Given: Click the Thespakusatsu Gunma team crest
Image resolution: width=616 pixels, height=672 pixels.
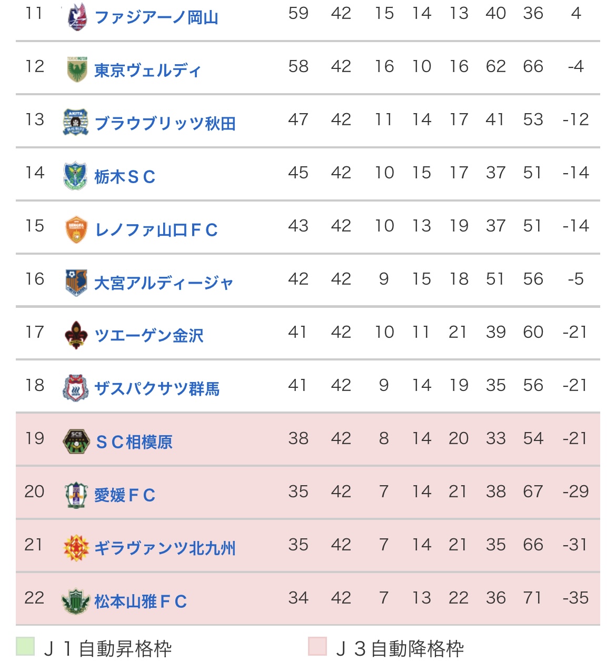Looking at the screenshot, I should click(x=76, y=388).
